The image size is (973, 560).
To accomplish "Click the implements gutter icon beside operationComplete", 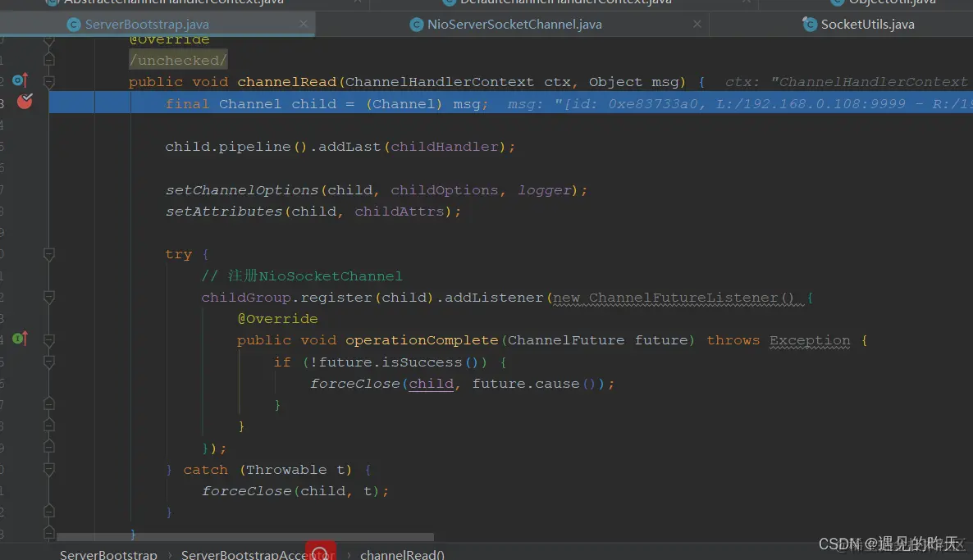I will [20, 338].
